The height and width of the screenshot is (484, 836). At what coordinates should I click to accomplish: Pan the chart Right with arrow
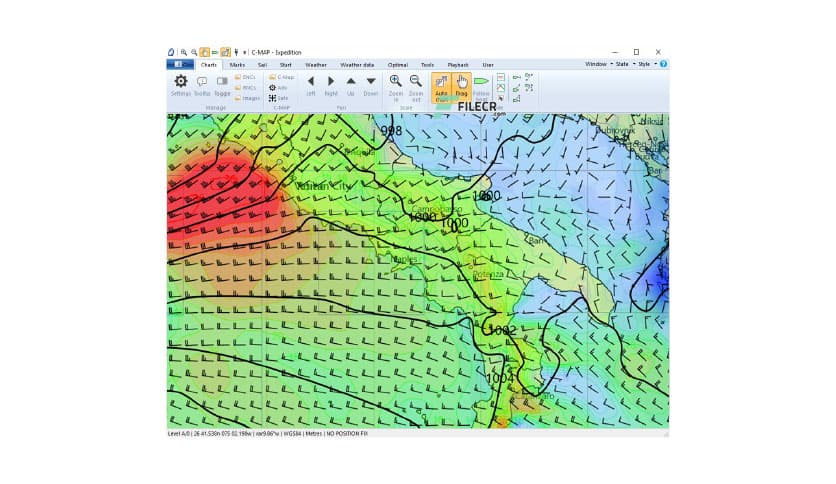[331, 84]
